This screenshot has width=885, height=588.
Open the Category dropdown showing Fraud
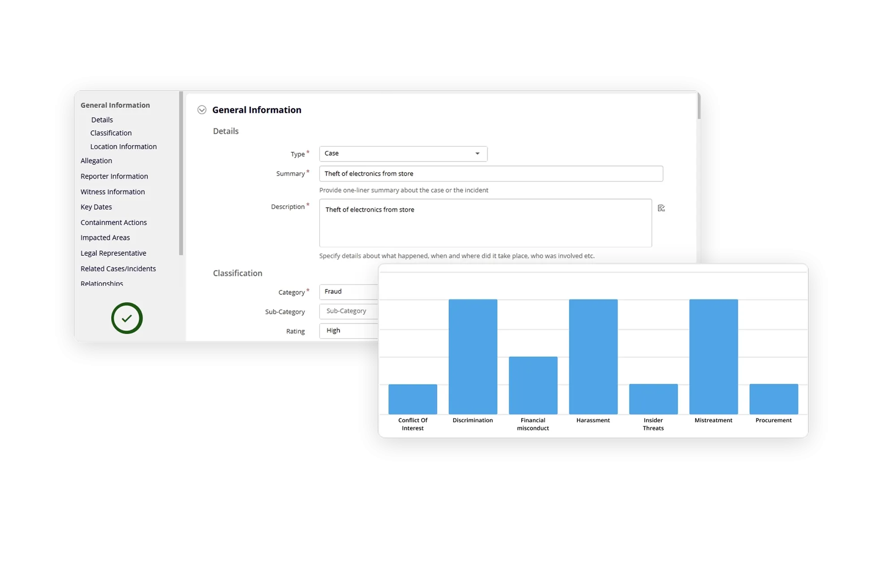[x=348, y=292]
